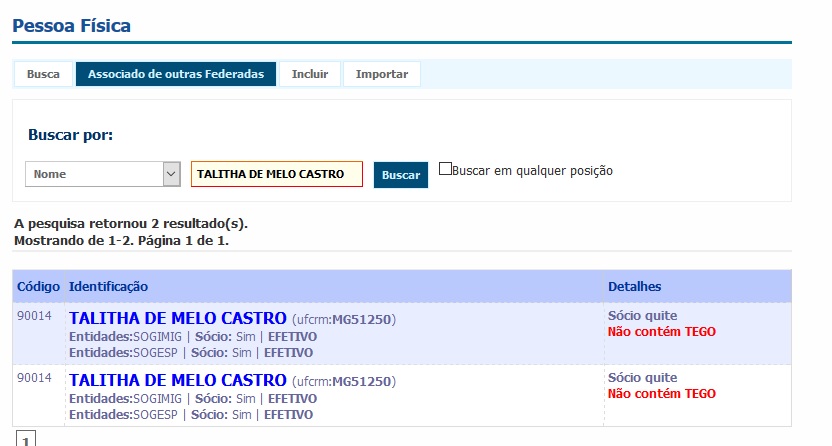Open the Associado de outras Federadas tab
Image resolution: width=832 pixels, height=446 pixels.
pos(176,74)
